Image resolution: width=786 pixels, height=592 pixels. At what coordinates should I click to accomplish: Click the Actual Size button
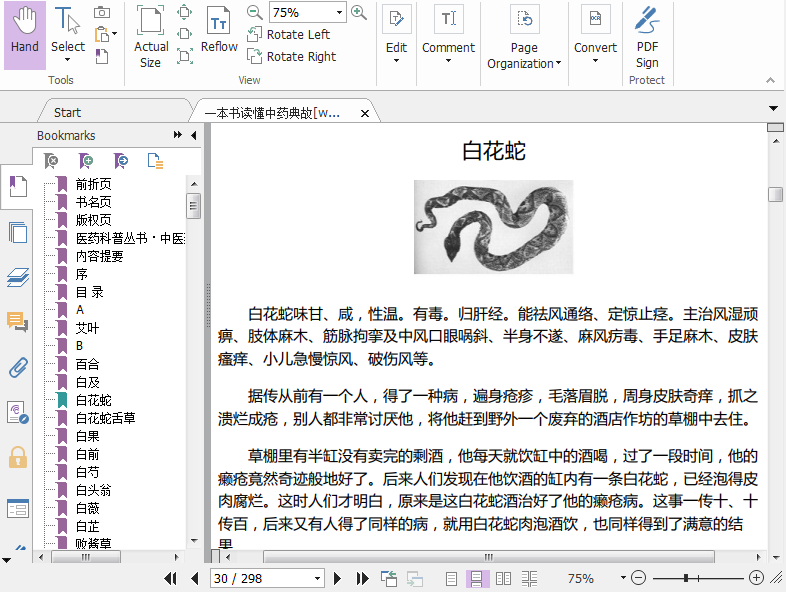click(x=151, y=38)
